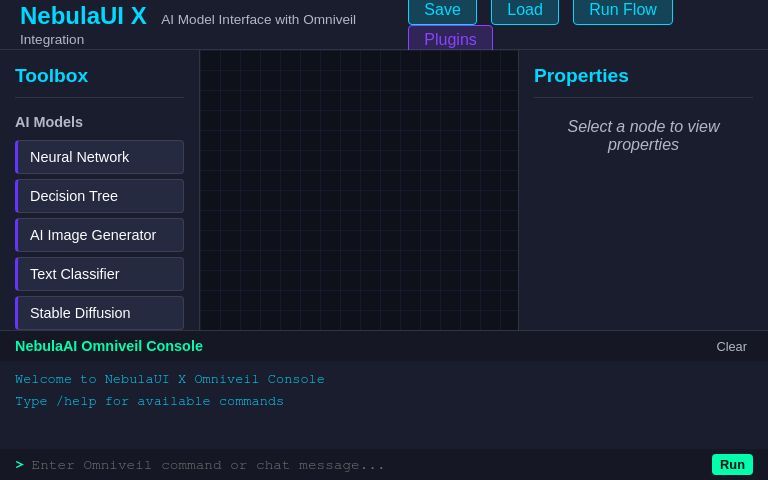Click the 'Select a node' placeholder text
Screen dimensions: 768x480
643,136
